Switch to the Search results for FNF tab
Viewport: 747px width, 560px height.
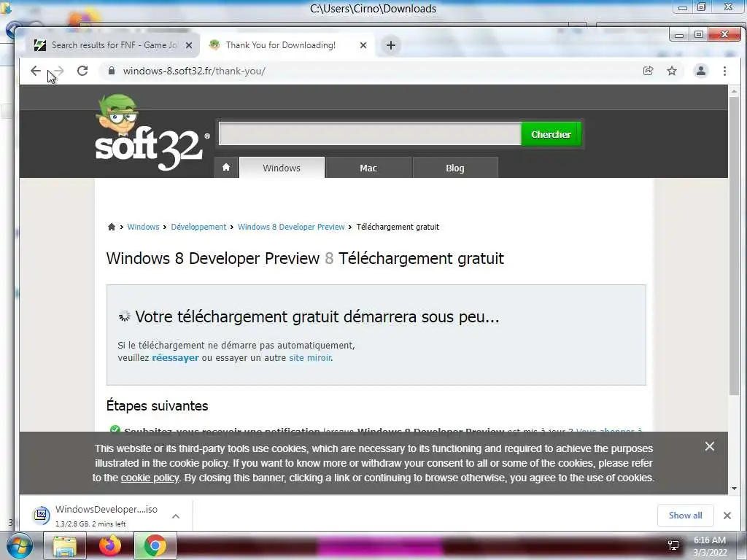tap(113, 45)
